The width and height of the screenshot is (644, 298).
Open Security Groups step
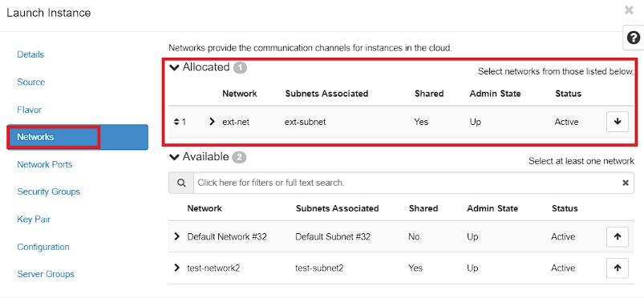(x=48, y=191)
